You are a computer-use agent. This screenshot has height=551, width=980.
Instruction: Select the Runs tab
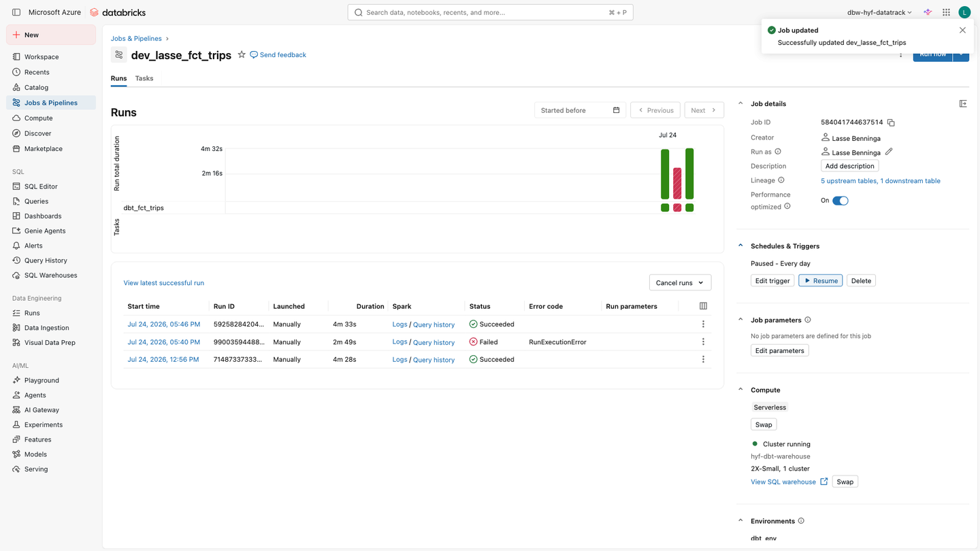118,78
